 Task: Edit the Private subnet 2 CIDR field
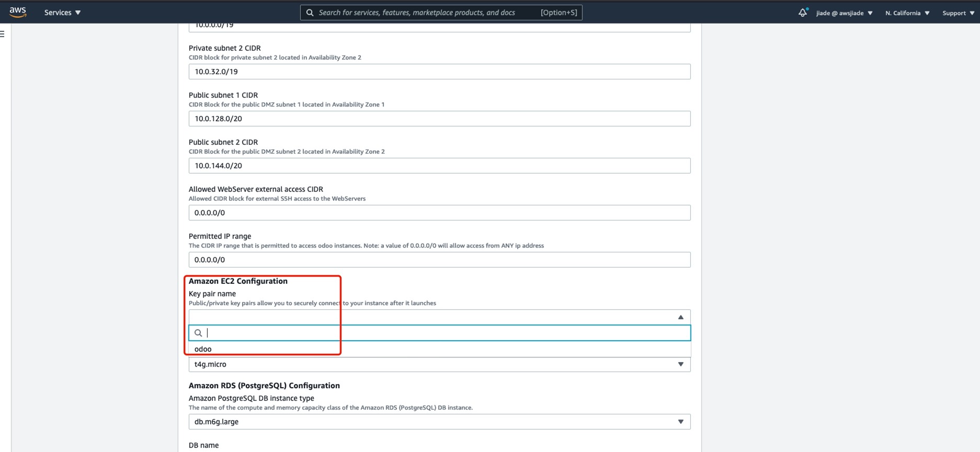point(439,72)
